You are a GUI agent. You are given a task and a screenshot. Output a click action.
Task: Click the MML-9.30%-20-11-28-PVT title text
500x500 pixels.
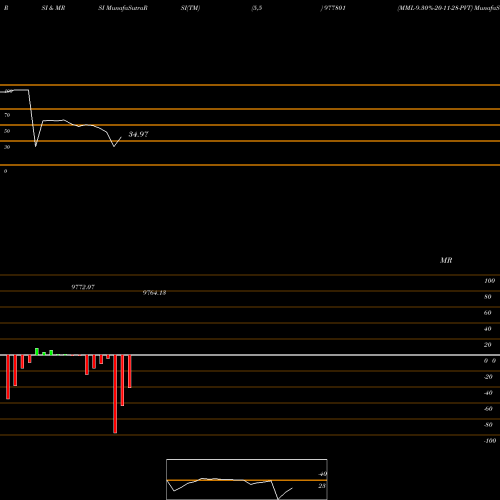tap(435, 8)
